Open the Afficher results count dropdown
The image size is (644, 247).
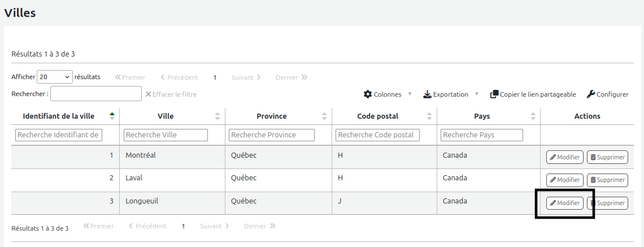pos(55,77)
